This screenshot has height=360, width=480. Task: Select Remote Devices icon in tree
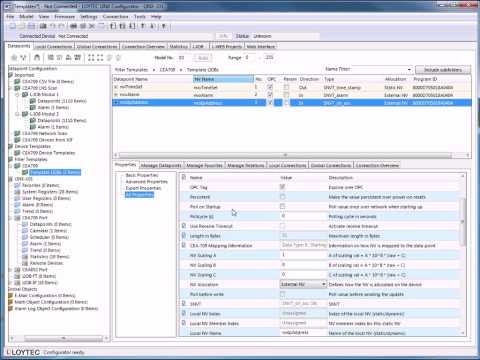(25, 263)
